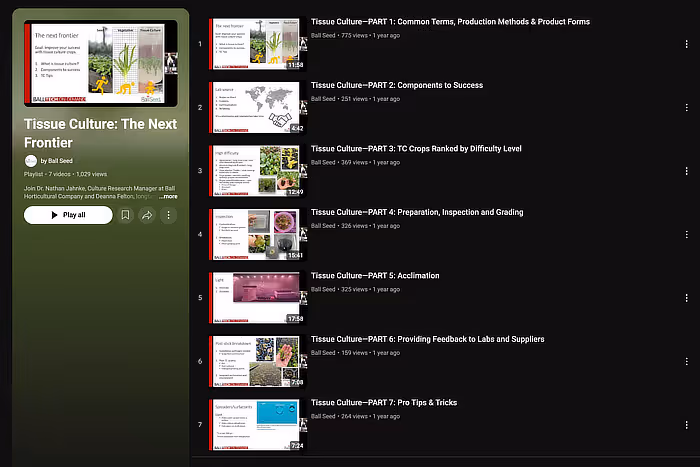The height and width of the screenshot is (467, 700).
Task: Click Ball Seed channel under PART 6
Action: click(x=323, y=353)
